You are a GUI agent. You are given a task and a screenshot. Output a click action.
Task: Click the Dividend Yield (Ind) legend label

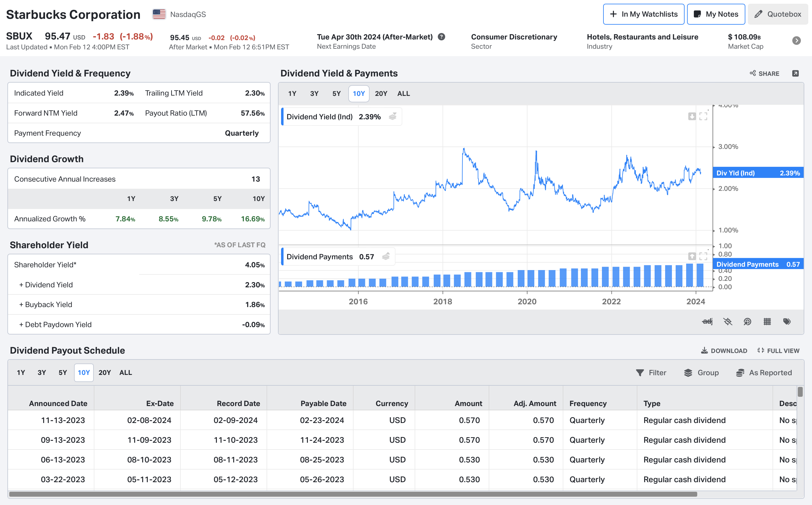tap(319, 117)
